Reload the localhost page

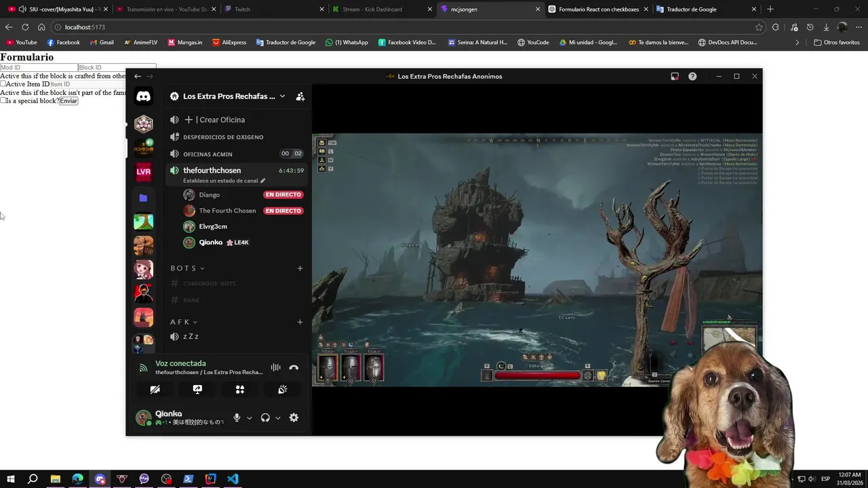tap(25, 27)
